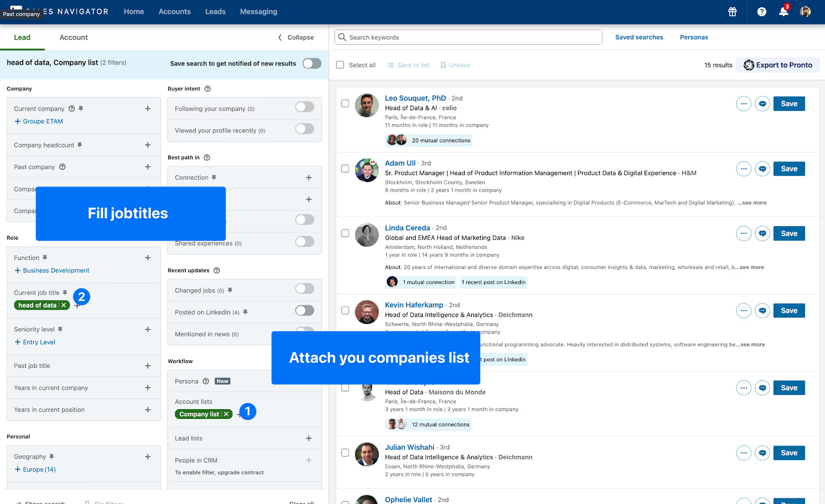The height and width of the screenshot is (504, 825).
Task: Expand Past company filter
Action: [x=148, y=167]
